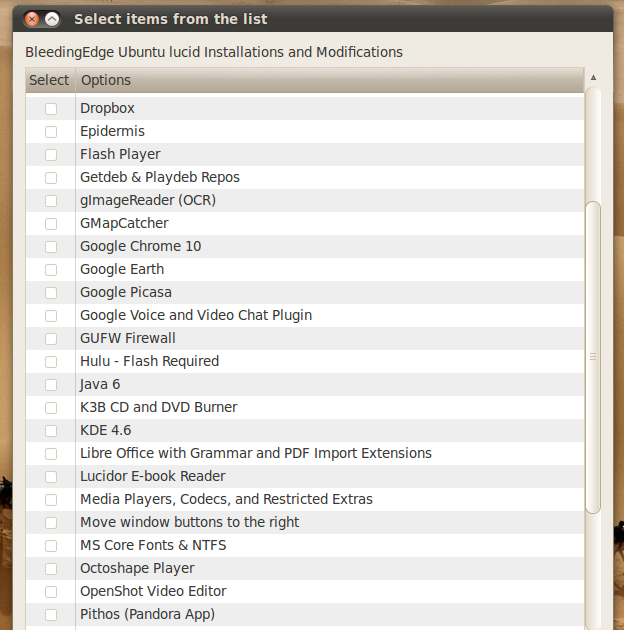Enable Lucidor E-book Reader checkbox
Screen dimensions: 624x630
[x=51, y=477]
